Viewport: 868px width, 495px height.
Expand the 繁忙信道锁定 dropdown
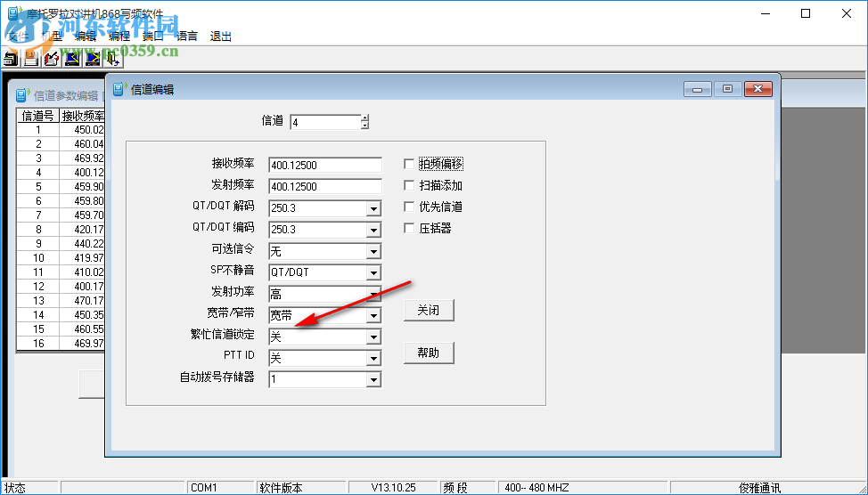[373, 337]
